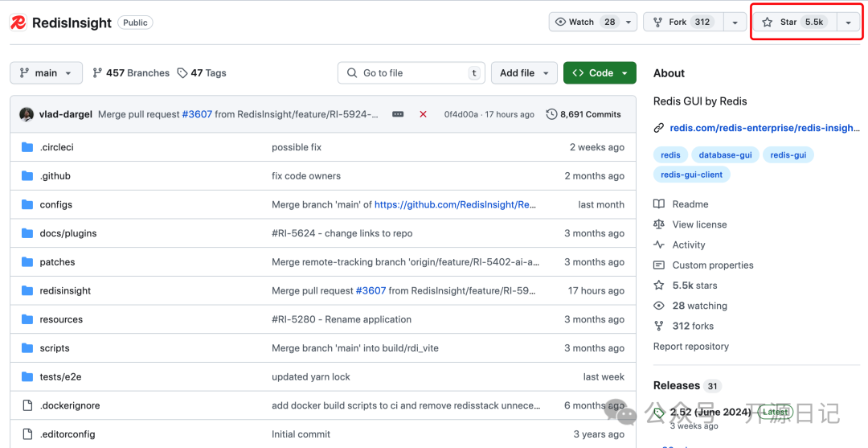Open the main branch selector

pyautogui.click(x=46, y=72)
